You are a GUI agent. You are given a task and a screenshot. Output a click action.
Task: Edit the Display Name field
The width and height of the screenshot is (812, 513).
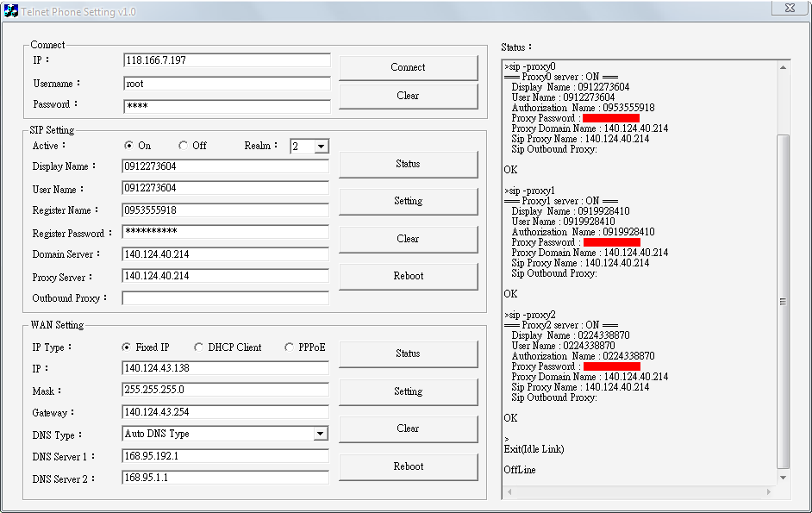(x=225, y=166)
